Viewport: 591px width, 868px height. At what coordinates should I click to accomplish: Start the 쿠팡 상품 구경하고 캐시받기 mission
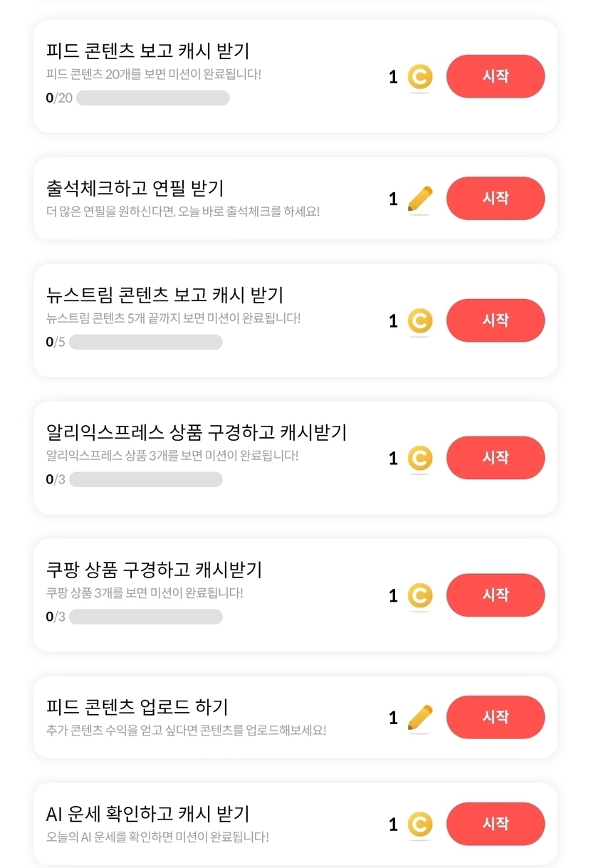(495, 595)
